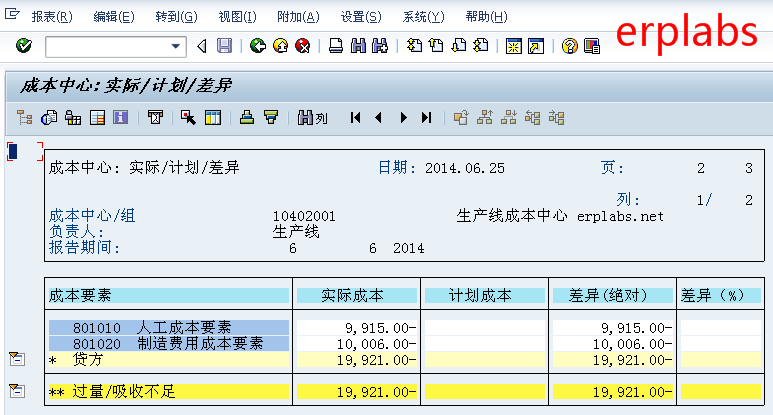Click the cursor selection icon in report toolbar
The image size is (773, 415).
point(188,118)
